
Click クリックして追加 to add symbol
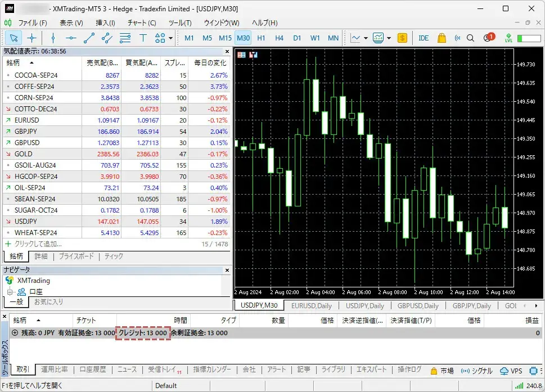click(38, 244)
